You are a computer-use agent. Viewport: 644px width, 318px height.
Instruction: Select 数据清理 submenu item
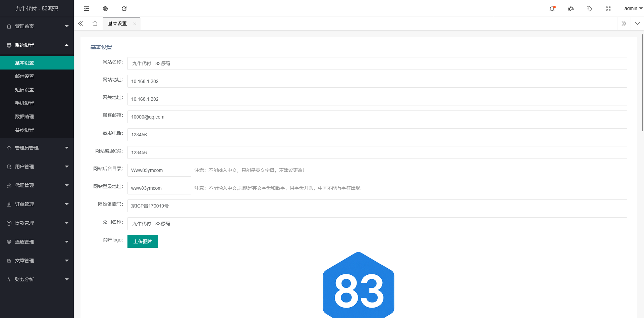pos(24,117)
